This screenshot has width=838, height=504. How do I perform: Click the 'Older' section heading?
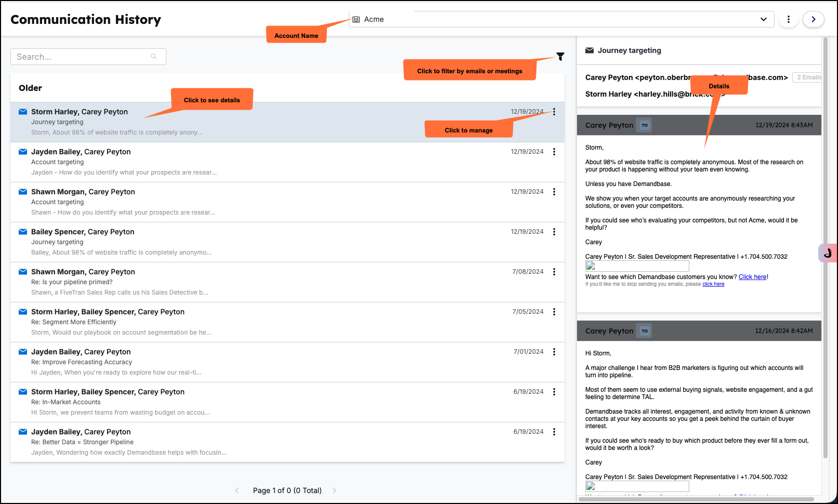(x=30, y=88)
